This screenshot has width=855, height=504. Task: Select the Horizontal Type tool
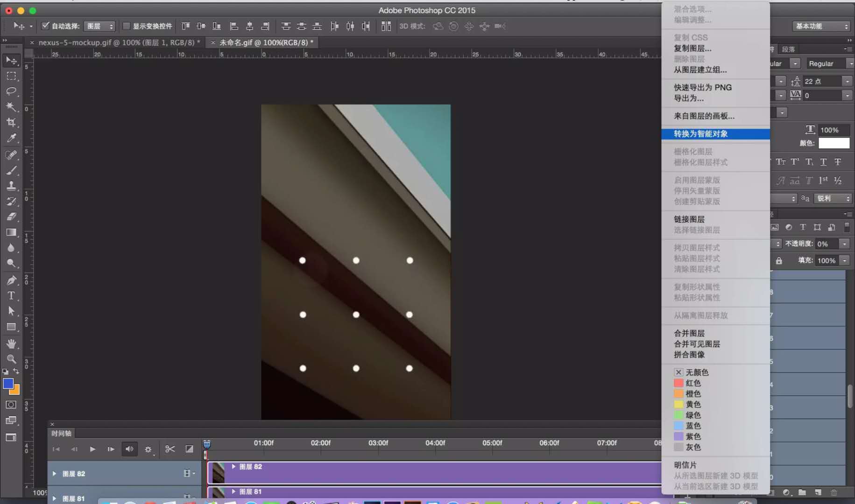pyautogui.click(x=11, y=295)
